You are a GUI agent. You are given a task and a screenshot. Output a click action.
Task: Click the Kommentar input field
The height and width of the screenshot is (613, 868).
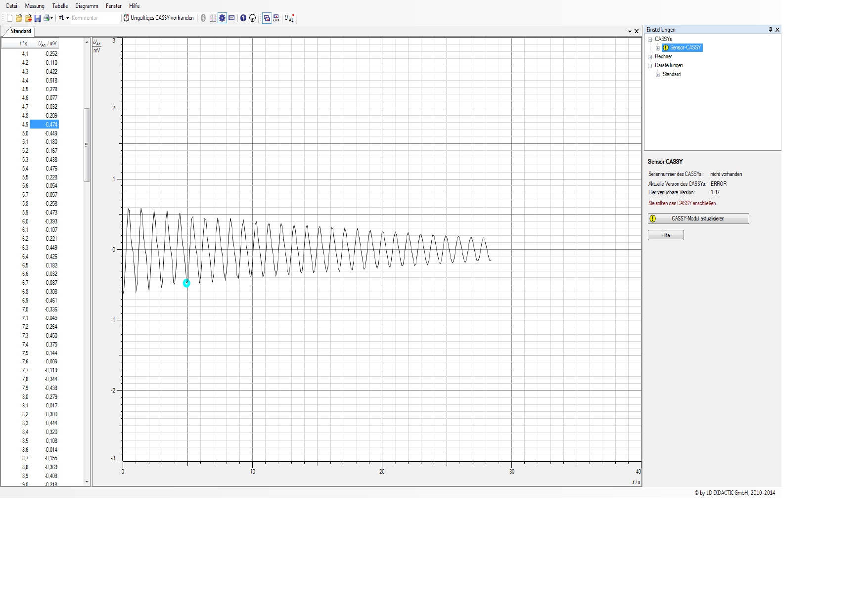point(95,18)
